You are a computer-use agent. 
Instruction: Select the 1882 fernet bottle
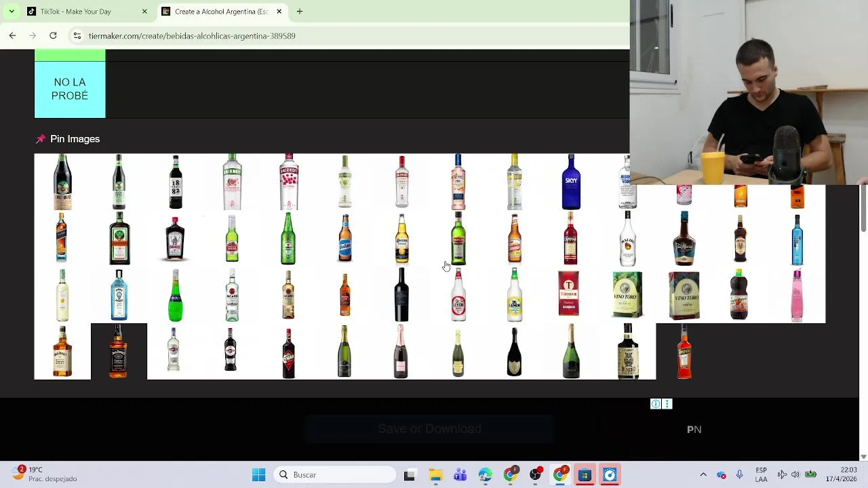click(x=176, y=182)
